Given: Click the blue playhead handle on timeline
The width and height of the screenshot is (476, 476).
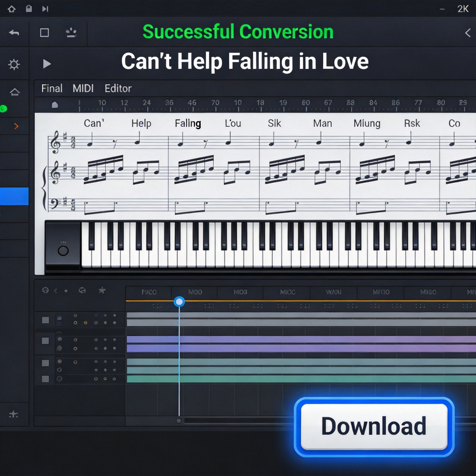Looking at the screenshot, I should [x=179, y=301].
